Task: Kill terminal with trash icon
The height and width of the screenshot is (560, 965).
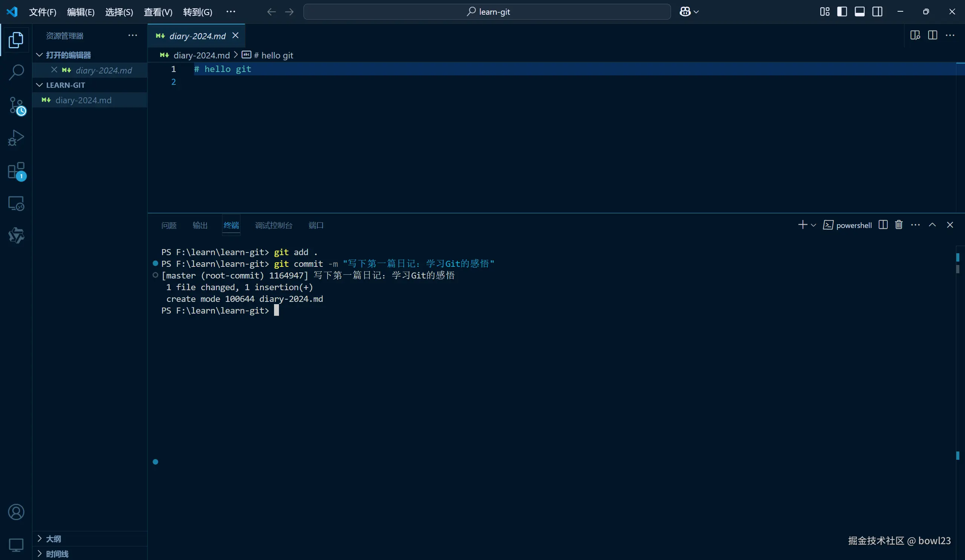Action: point(899,225)
